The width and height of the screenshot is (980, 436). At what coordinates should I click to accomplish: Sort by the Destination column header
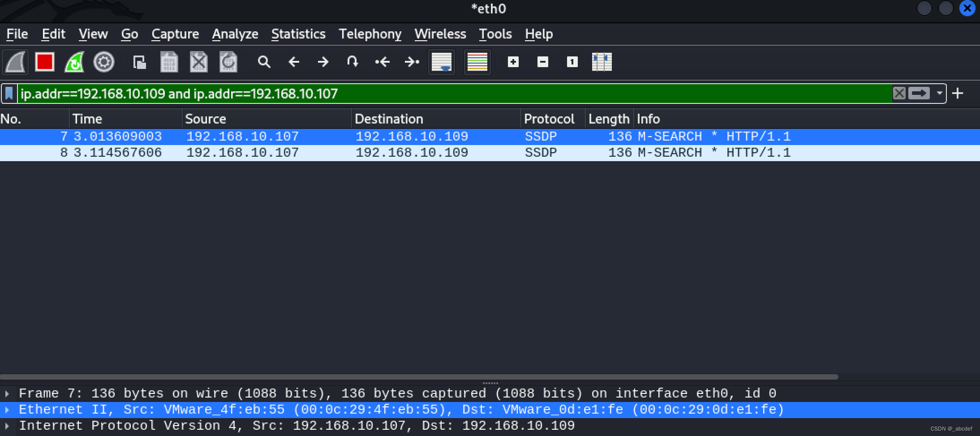[436, 119]
